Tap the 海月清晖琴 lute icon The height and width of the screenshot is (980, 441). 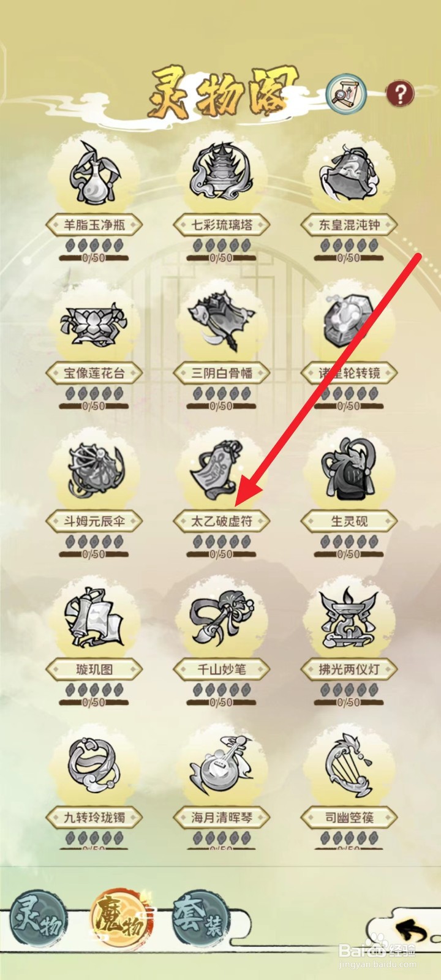pyautogui.click(x=221, y=766)
